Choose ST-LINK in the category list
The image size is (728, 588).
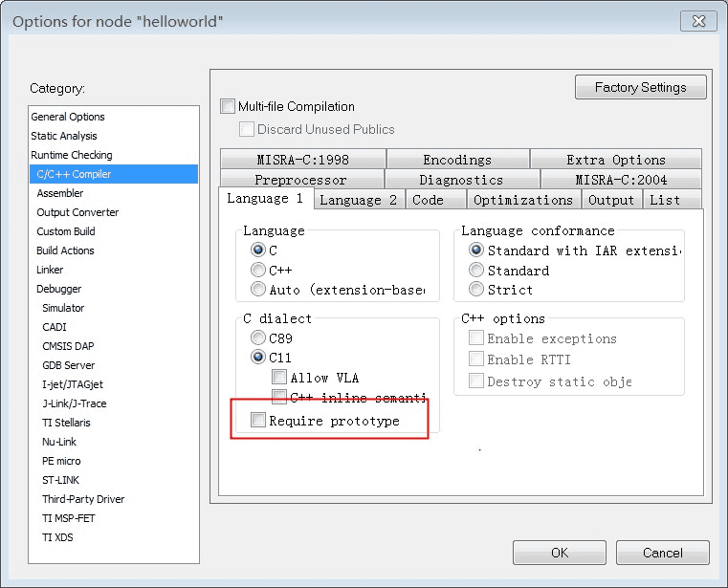click(63, 480)
